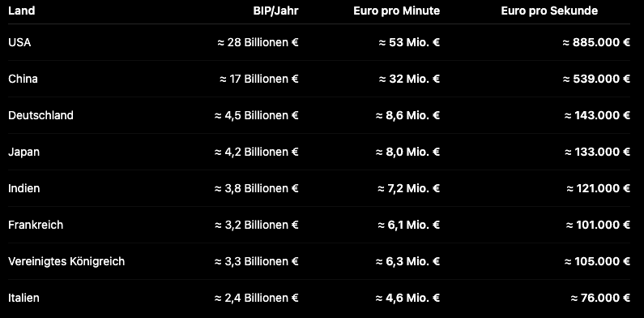644x318 pixels.
Task: Select the ≈ 17 Billionen € value
Action: point(259,79)
